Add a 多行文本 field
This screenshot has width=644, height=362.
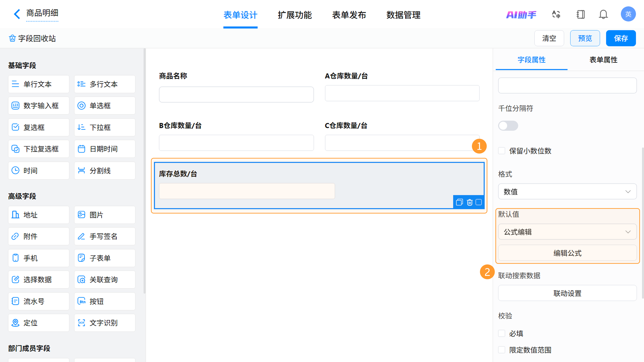click(105, 84)
